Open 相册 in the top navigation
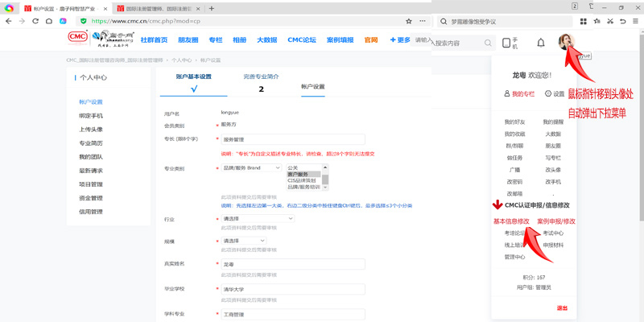 239,39
